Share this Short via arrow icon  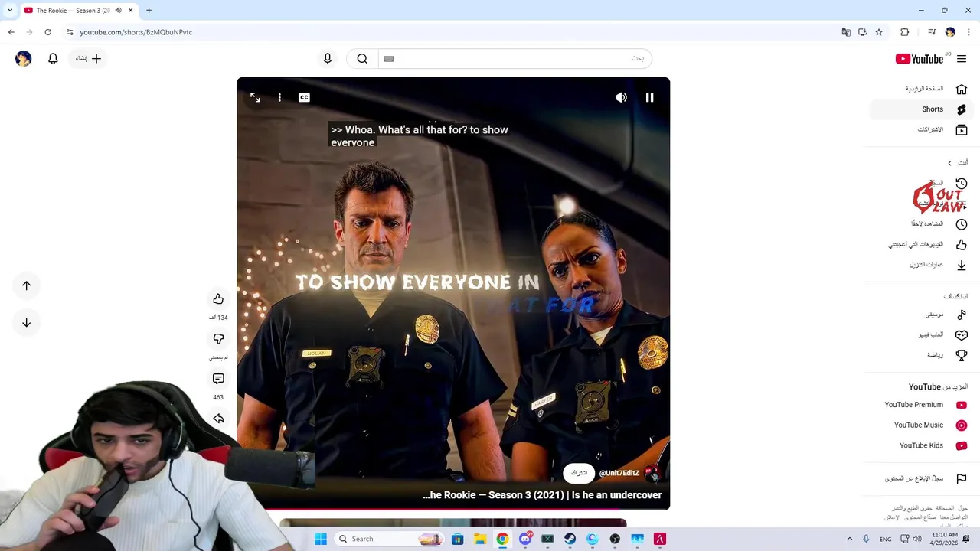(218, 419)
